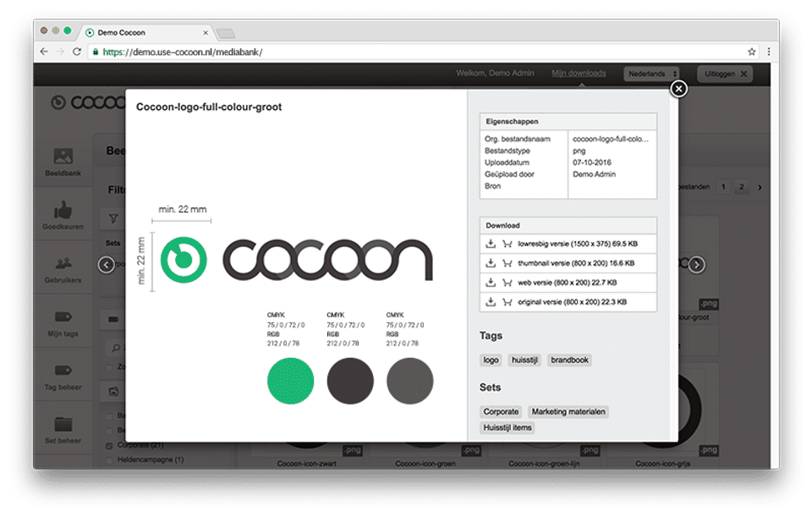This screenshot has height=516, width=812.
Task: Open a new browser tab
Action: coord(226,34)
